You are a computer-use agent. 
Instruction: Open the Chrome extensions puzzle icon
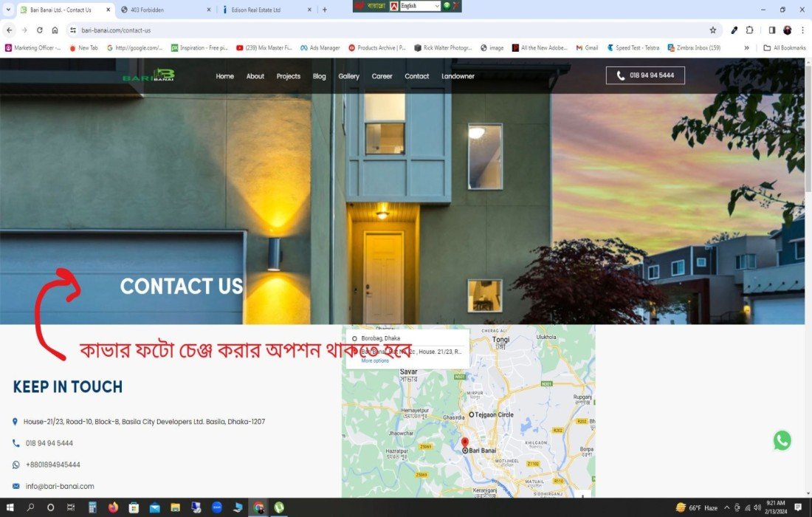click(x=750, y=30)
